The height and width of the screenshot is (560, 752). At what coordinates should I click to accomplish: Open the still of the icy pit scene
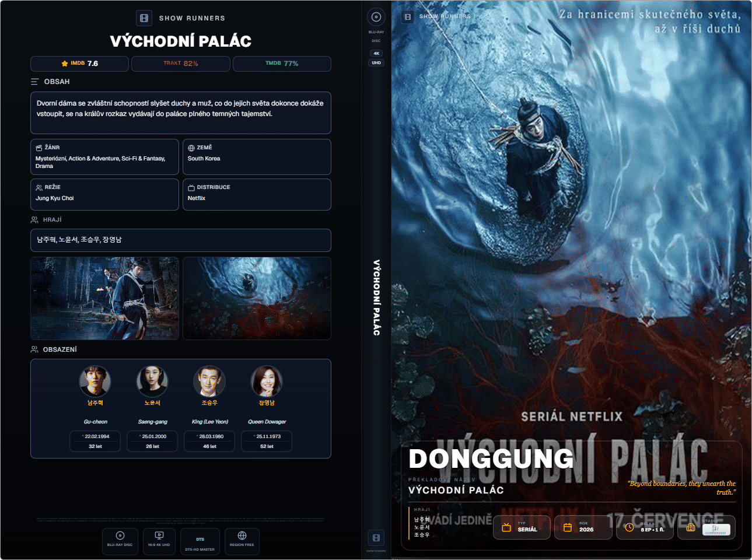pos(257,299)
